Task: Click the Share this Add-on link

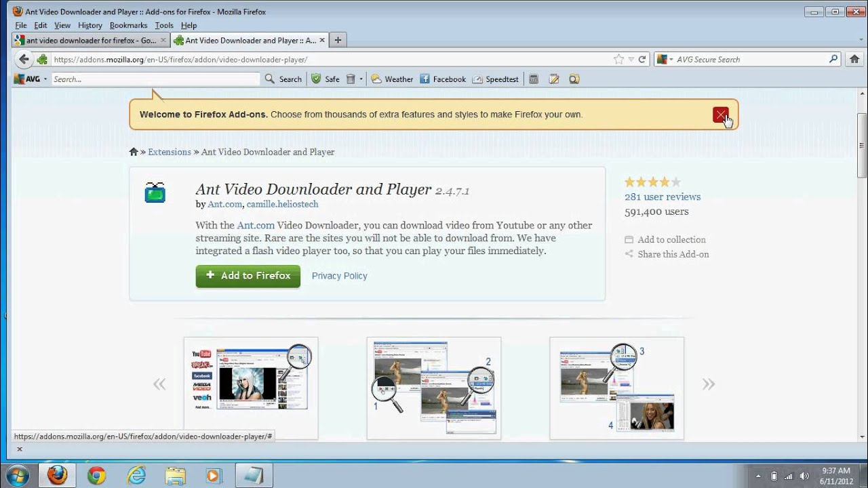Action: (673, 254)
